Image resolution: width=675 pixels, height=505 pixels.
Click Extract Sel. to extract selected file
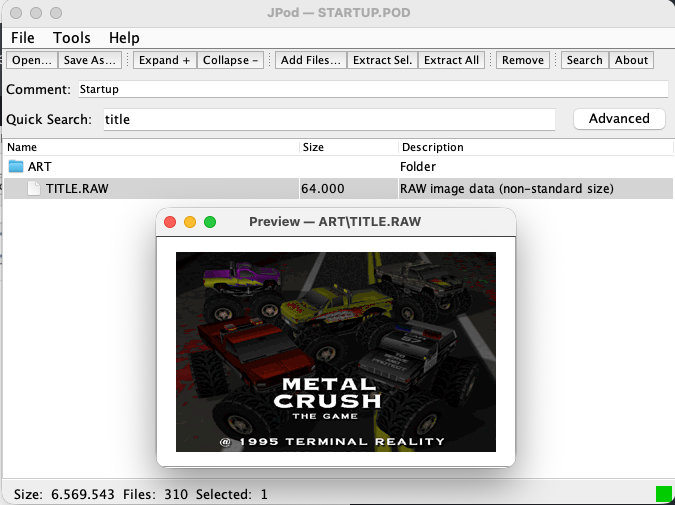click(x=383, y=60)
